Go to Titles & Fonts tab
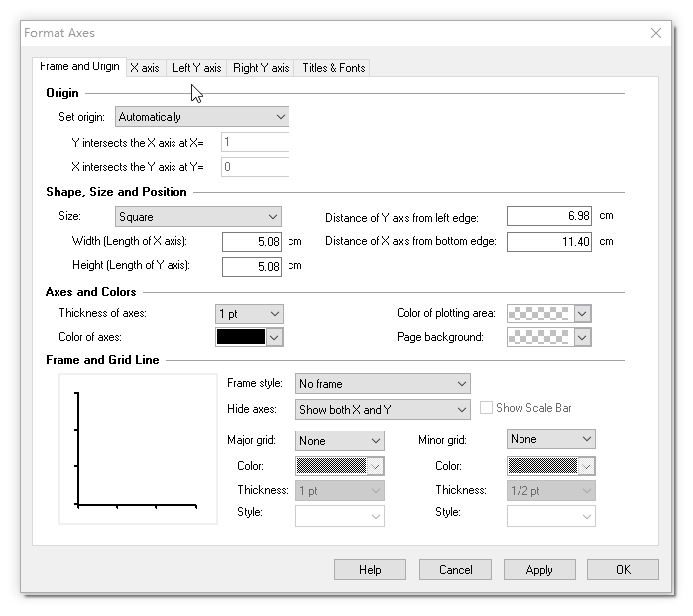This screenshot has height=616, width=693. pyautogui.click(x=334, y=68)
